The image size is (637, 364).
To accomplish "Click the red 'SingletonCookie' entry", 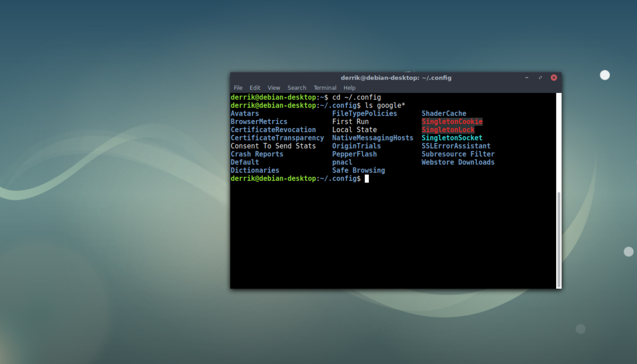I will tap(452, 122).
